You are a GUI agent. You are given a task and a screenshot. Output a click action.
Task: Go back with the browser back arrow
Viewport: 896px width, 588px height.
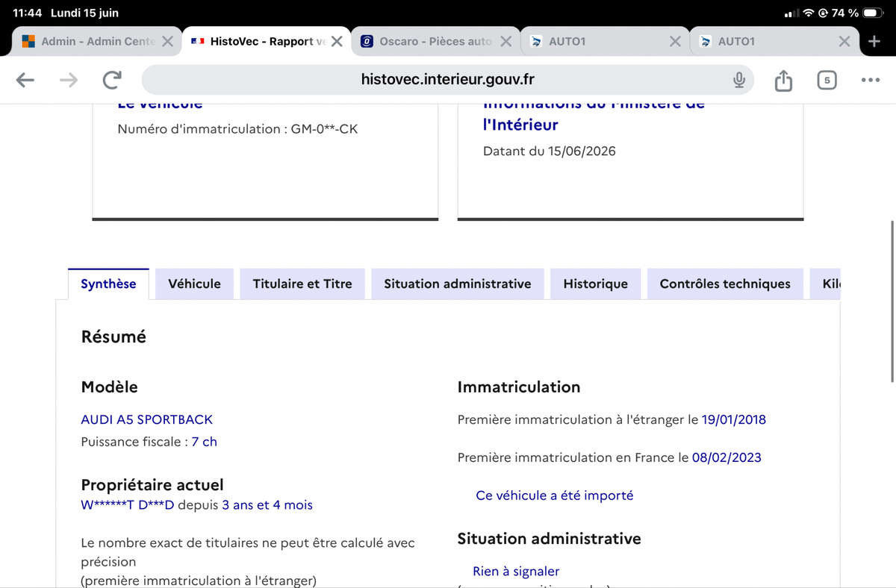[25, 80]
